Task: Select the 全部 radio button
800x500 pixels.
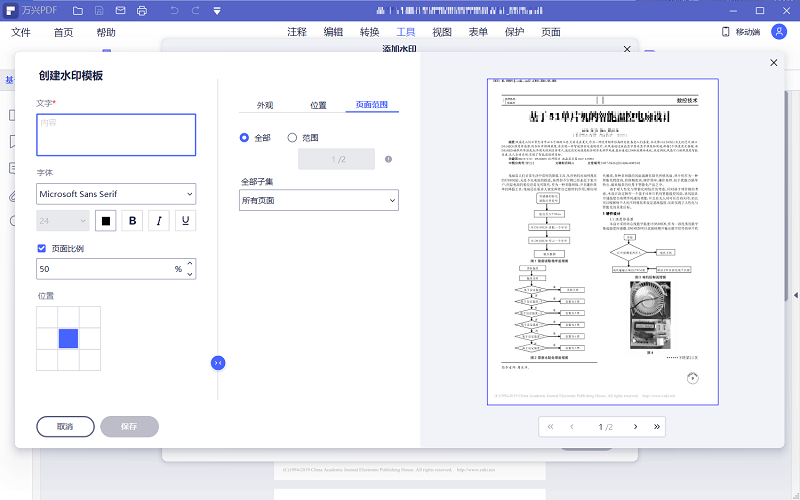Action: [x=244, y=137]
